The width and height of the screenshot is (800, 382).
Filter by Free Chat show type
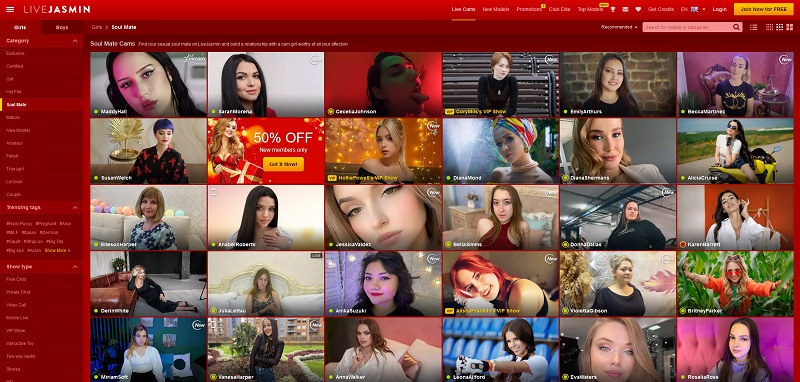tap(16, 279)
